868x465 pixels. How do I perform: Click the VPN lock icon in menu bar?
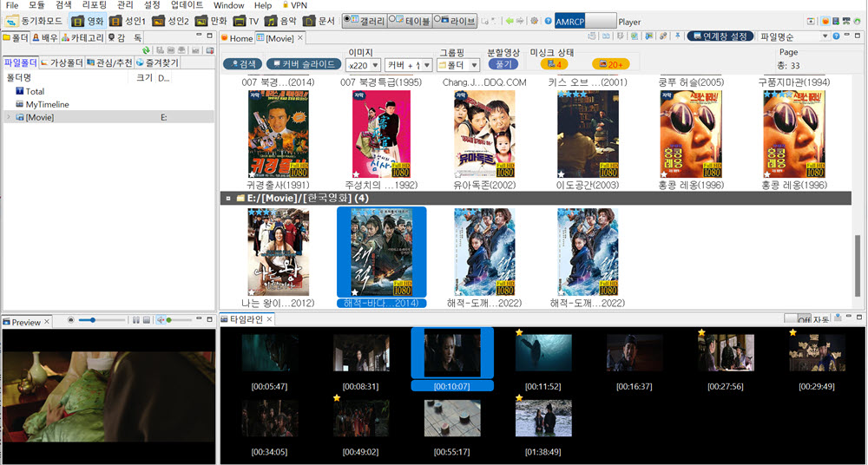point(286,5)
